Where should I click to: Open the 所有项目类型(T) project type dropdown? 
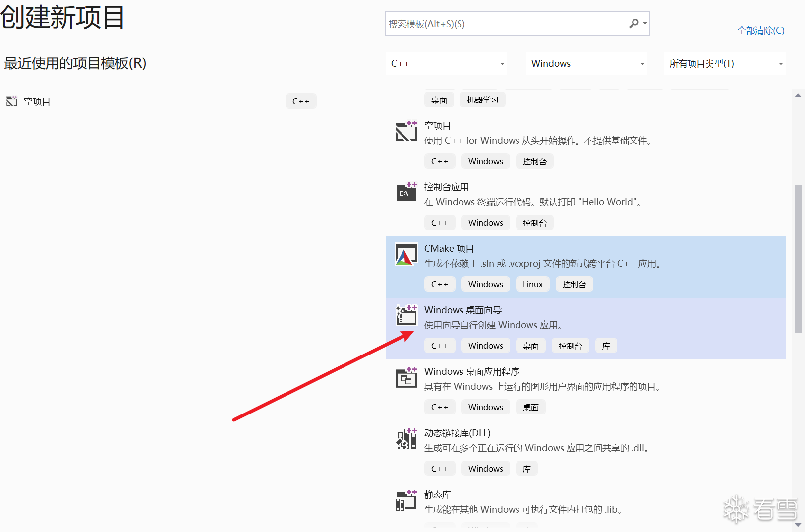point(725,63)
